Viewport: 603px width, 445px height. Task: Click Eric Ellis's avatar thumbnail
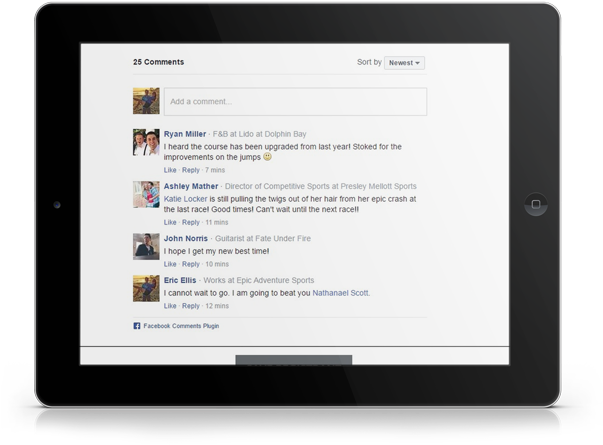146,288
